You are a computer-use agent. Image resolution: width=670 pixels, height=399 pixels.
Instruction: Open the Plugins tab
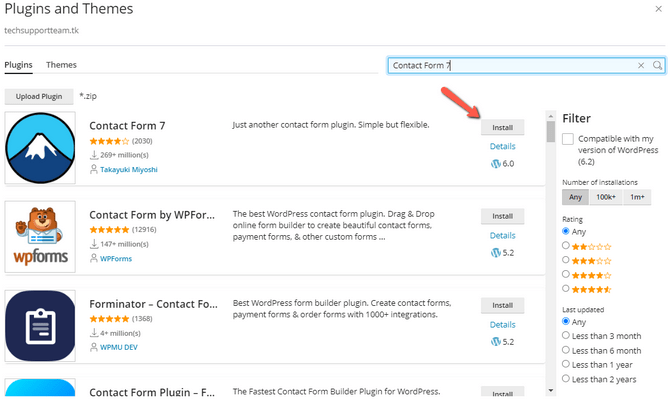click(x=18, y=65)
